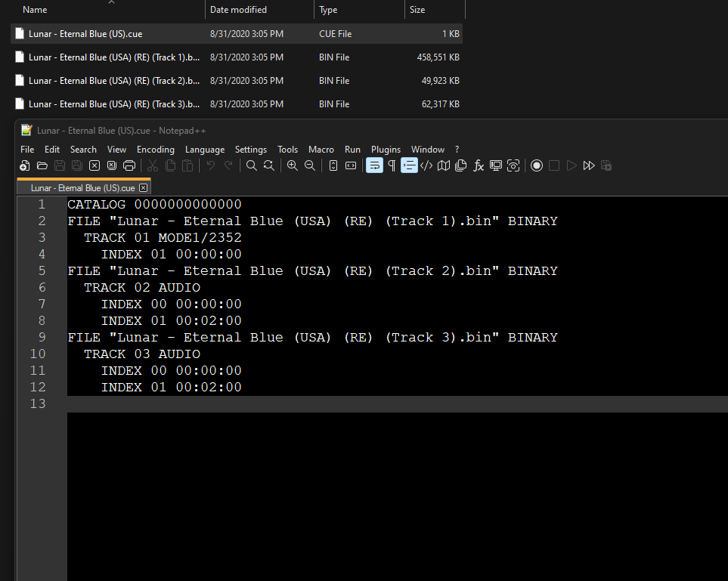This screenshot has height=581, width=728.
Task: Start macro recording with the record button
Action: [537, 165]
